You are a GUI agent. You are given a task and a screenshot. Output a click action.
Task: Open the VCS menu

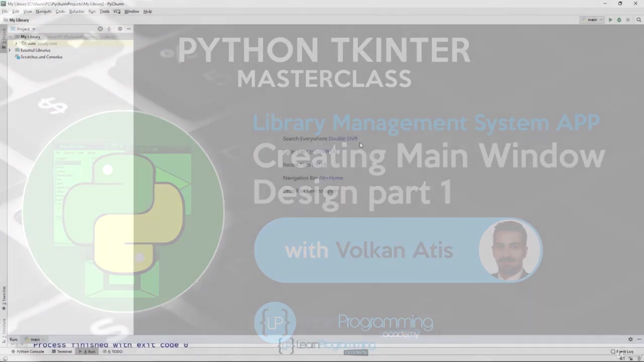[x=117, y=11]
